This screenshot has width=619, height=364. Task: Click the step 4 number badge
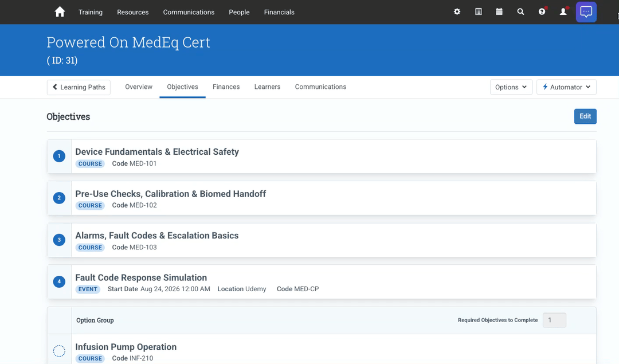point(59,281)
